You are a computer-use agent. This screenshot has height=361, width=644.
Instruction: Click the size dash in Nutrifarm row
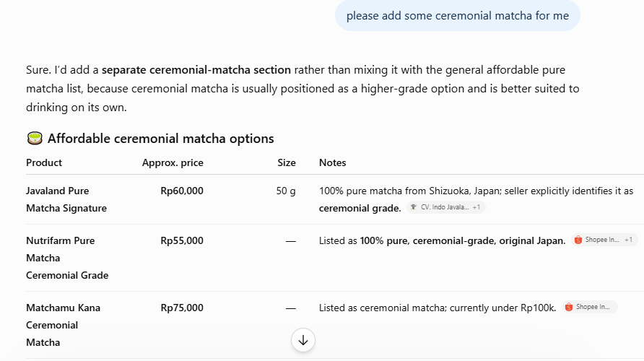pyautogui.click(x=290, y=241)
